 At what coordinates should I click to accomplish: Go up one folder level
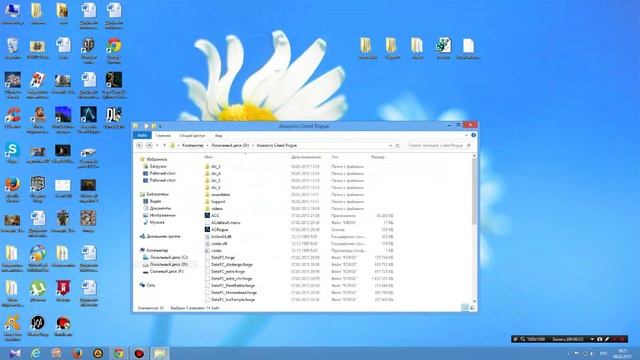[164, 145]
